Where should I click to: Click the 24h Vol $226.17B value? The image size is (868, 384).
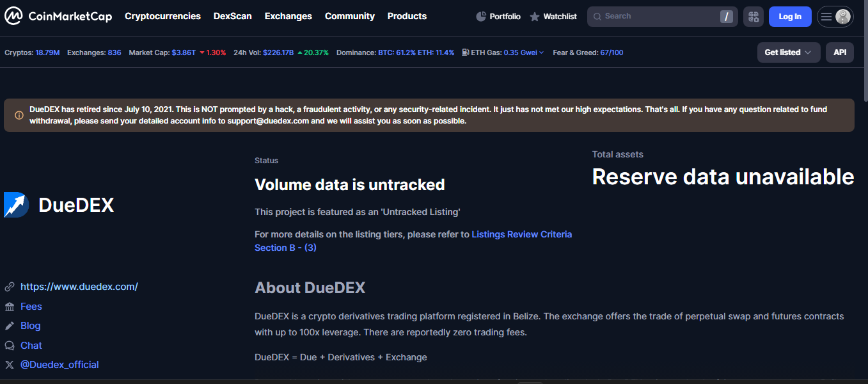point(277,52)
